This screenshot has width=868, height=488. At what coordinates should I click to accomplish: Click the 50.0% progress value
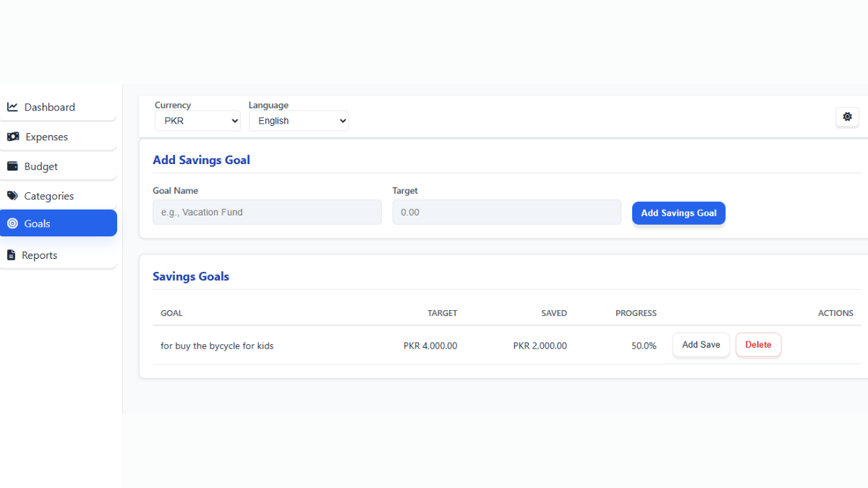coord(644,346)
